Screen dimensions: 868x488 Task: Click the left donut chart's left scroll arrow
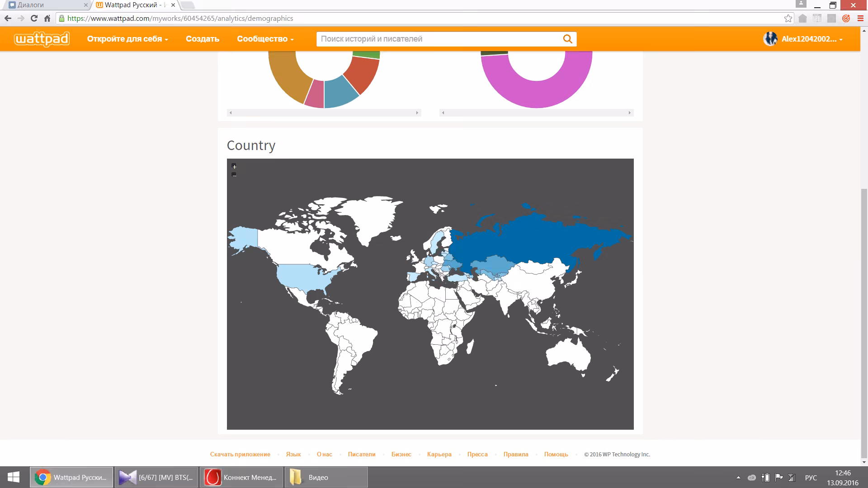[231, 113]
